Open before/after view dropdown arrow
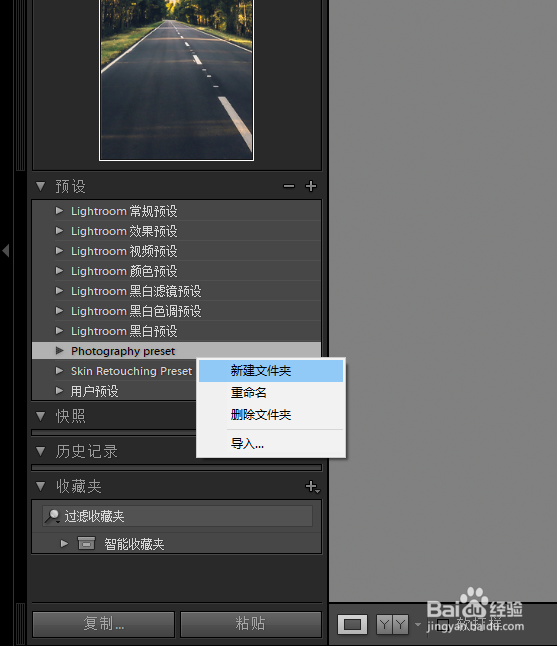557x646 pixels. [418, 625]
